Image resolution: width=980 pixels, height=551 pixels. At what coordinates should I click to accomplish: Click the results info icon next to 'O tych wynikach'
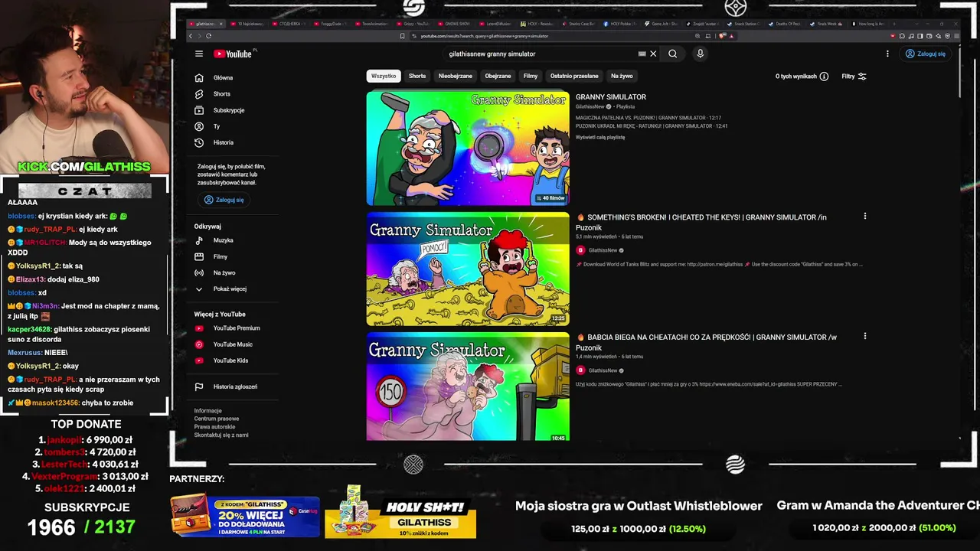(x=824, y=77)
